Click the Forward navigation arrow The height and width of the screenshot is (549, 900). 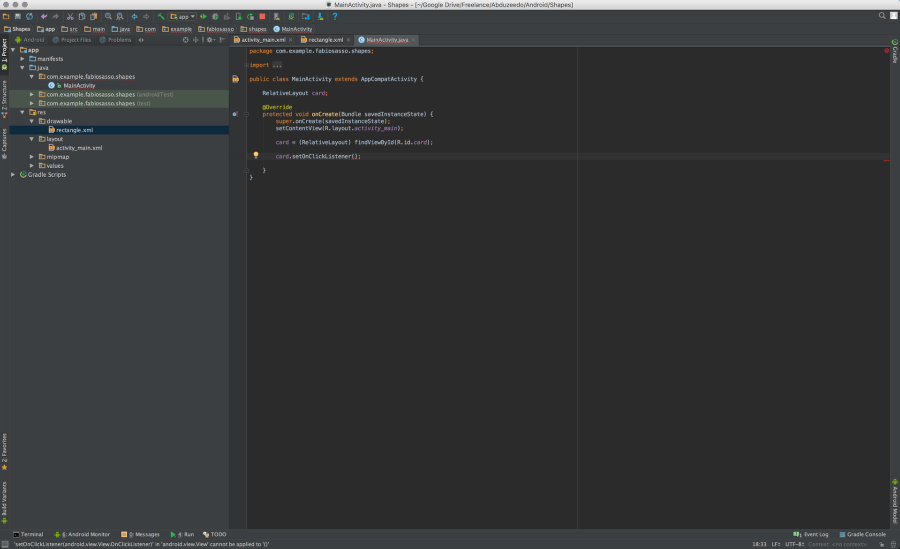point(146,17)
